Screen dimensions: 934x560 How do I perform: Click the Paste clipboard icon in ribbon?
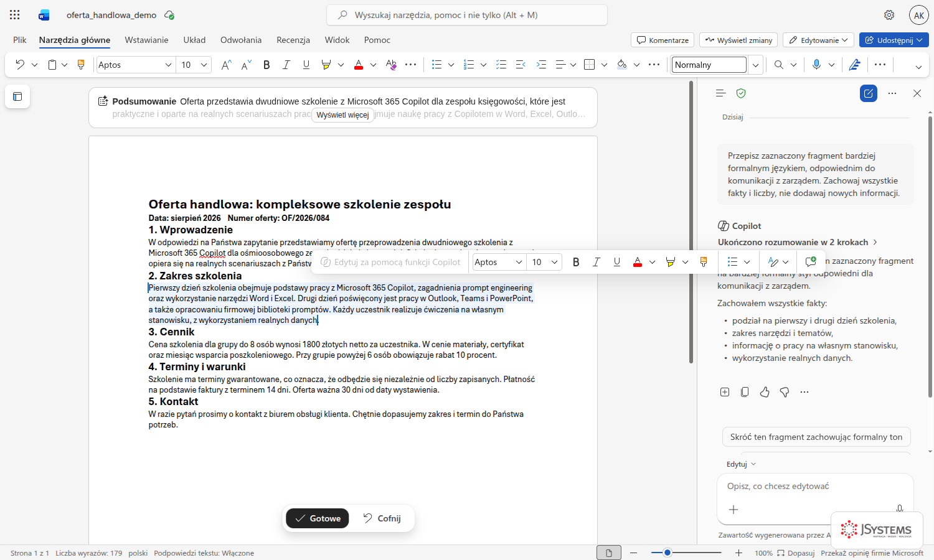[52, 65]
